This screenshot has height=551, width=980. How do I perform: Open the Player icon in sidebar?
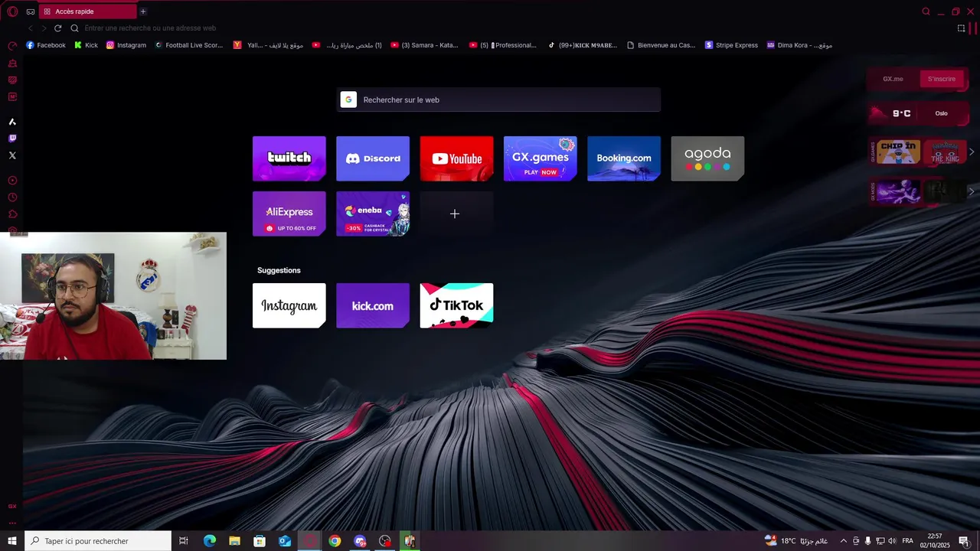pyautogui.click(x=12, y=181)
